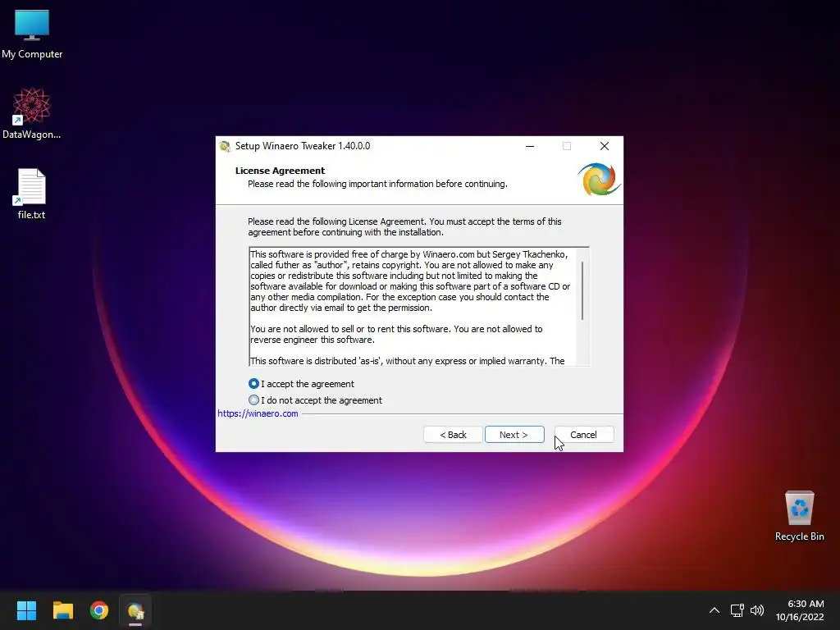This screenshot has height=630, width=840.
Task: Click the 'Setup Winaero Tweaker 1.40.0.0' title
Action: pos(303,146)
